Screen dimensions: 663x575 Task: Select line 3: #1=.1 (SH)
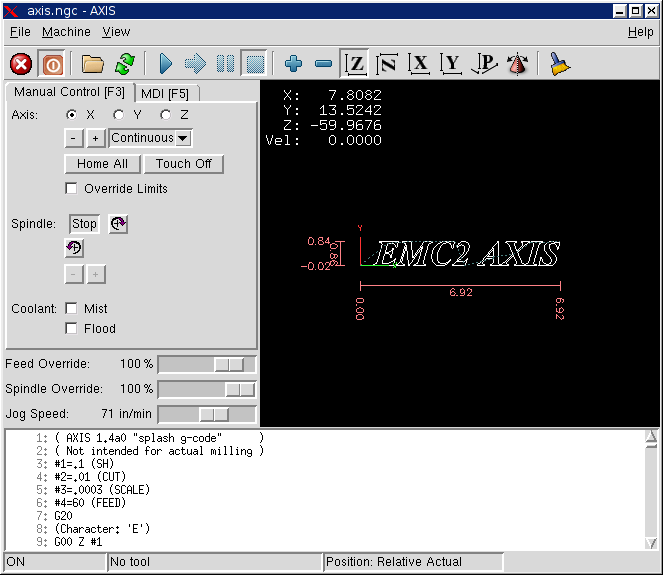coord(84,464)
